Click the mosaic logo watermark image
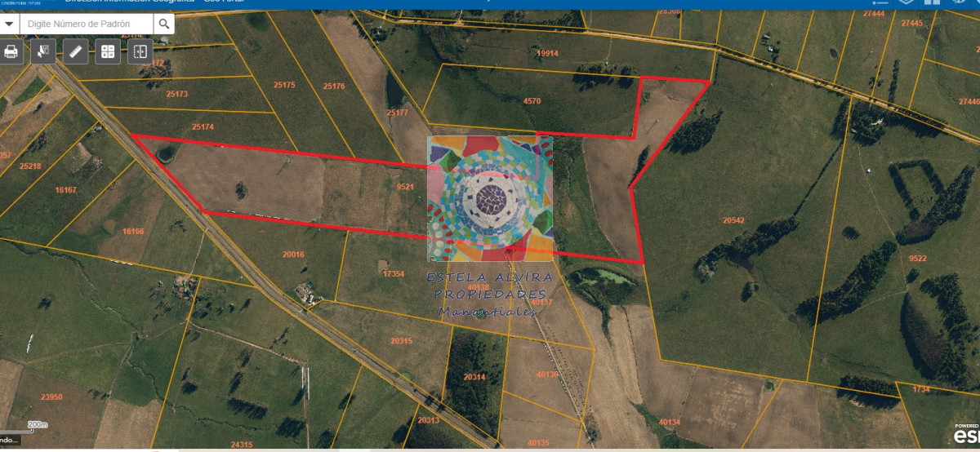This screenshot has width=980, height=452. (490, 198)
